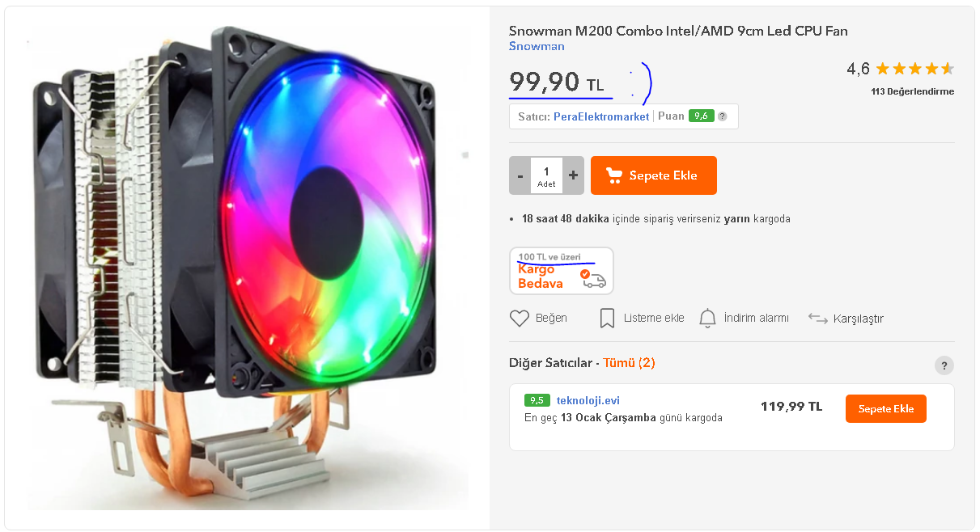Click the quantity Adet input field
The height and width of the screenshot is (532, 980).
[546, 175]
